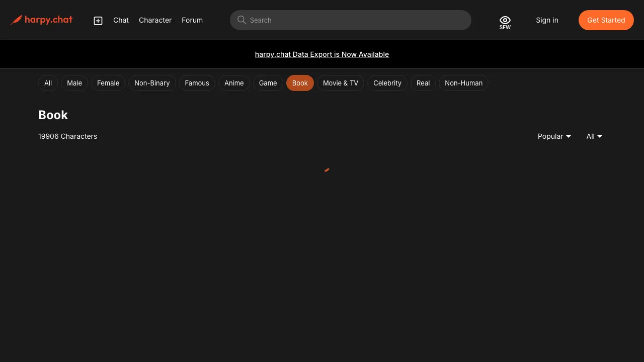Select the All category filter

pos(48,83)
